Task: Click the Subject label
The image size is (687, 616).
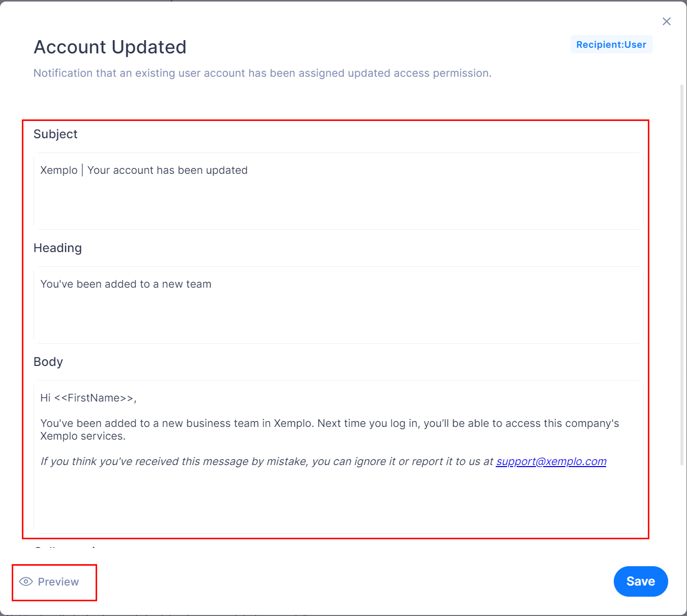Action: coord(55,134)
